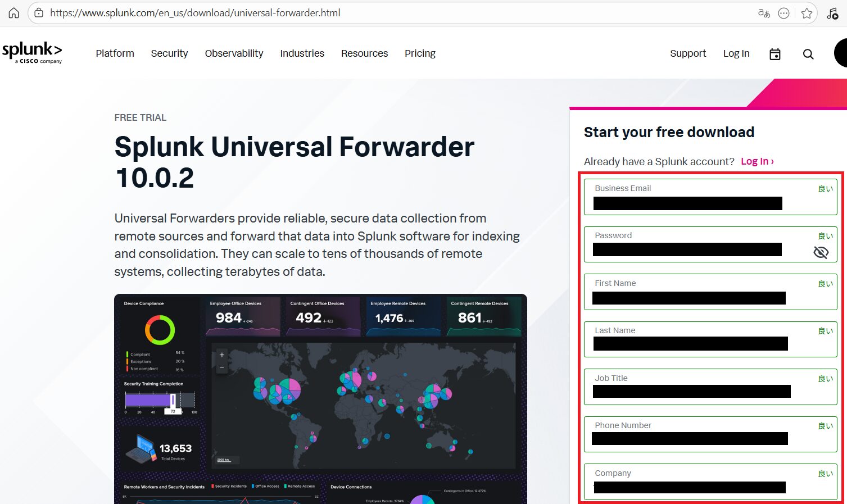Open site search magnifier icon

click(x=808, y=54)
